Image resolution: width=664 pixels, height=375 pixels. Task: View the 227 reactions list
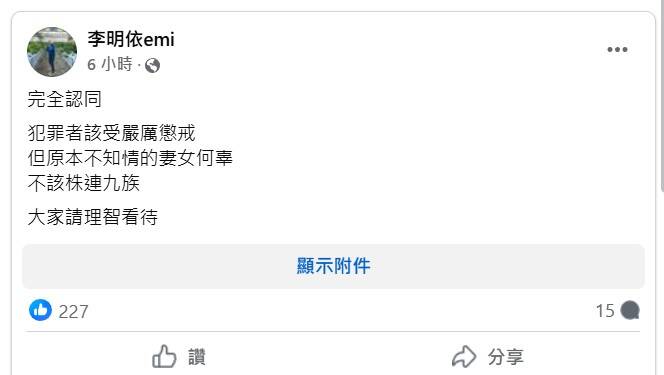click(74, 312)
